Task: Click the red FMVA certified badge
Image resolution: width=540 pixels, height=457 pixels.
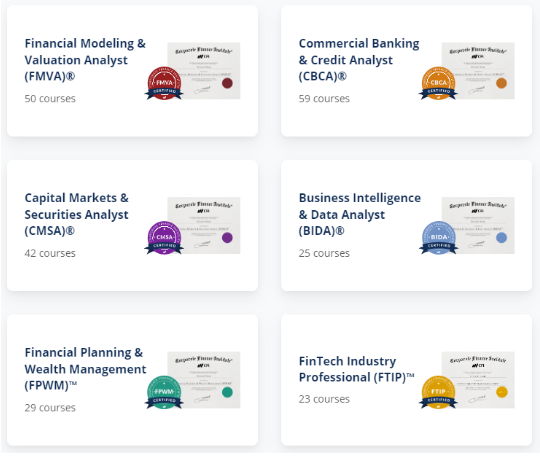Action: [164, 83]
